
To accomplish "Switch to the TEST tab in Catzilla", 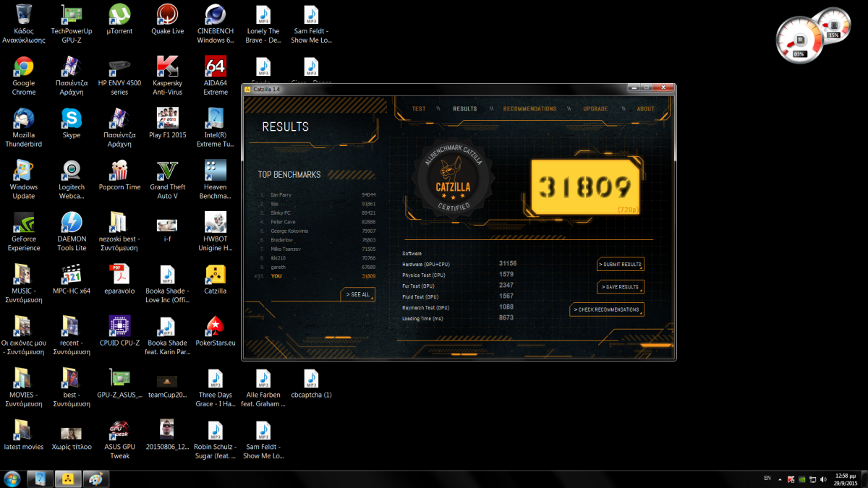I will (419, 109).
